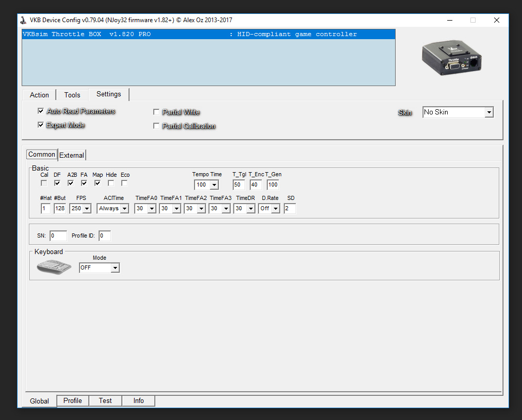Expand the TimeFA0 dropdown
The image size is (522, 420).
(145, 209)
